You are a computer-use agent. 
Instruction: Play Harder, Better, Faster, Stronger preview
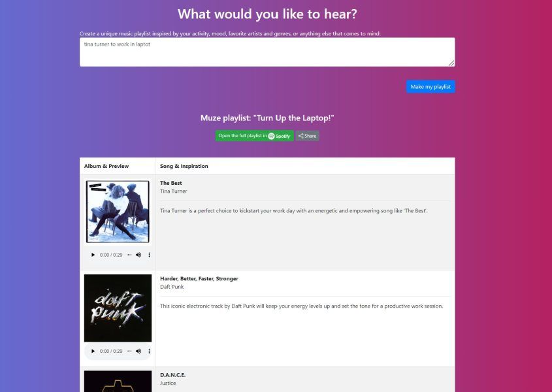[93, 351]
